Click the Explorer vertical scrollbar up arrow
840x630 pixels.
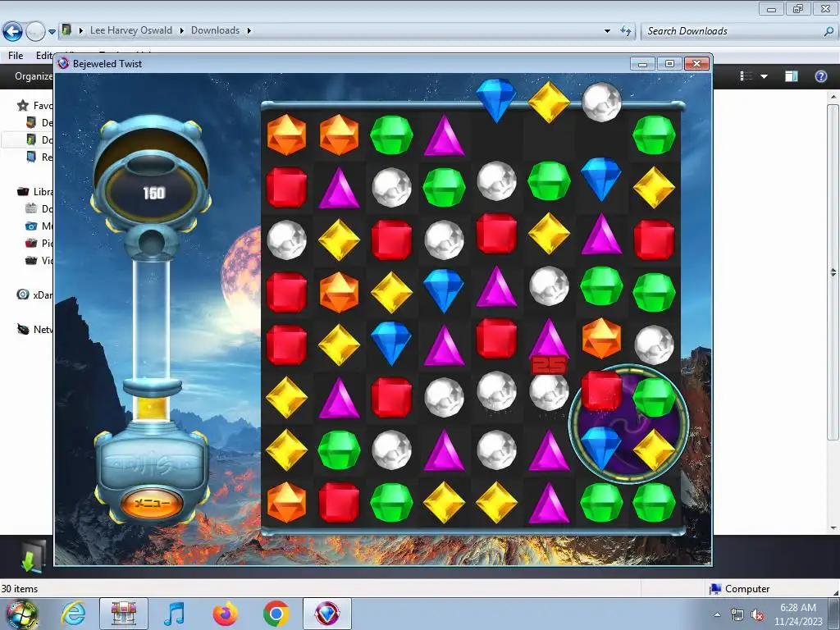tap(833, 97)
